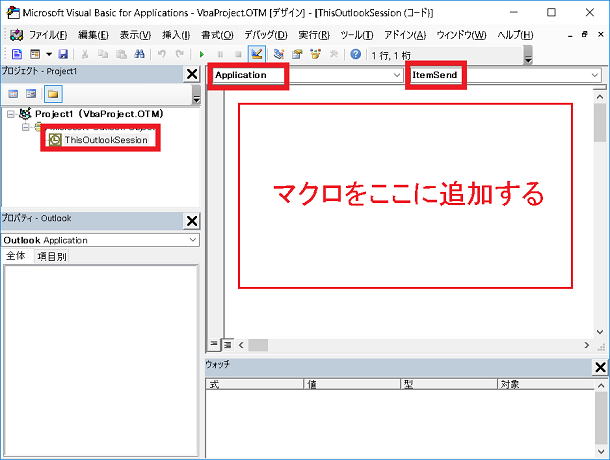
Task: Open the アドイン(A) menu
Action: (x=405, y=35)
